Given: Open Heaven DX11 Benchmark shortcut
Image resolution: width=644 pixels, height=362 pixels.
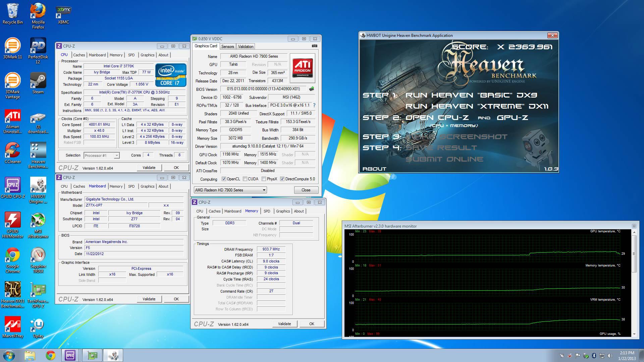Looking at the screenshot, I should coord(12,295).
